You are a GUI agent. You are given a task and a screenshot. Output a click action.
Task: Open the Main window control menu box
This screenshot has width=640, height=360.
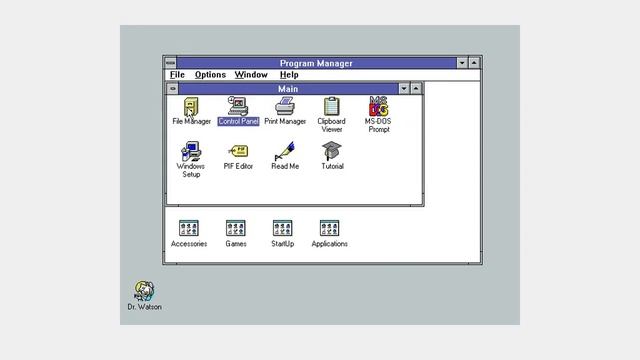172,89
